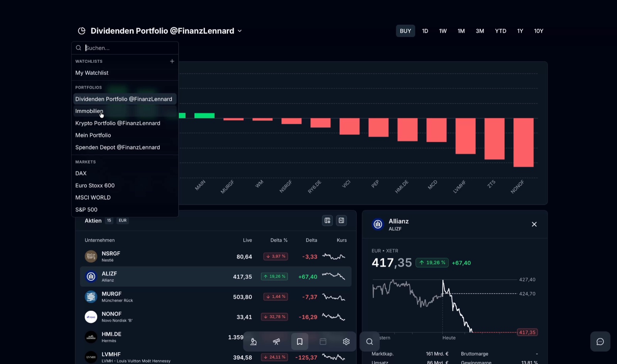Open the search magnifier button in bottom dock
The height and width of the screenshot is (364, 617).
pos(369,342)
